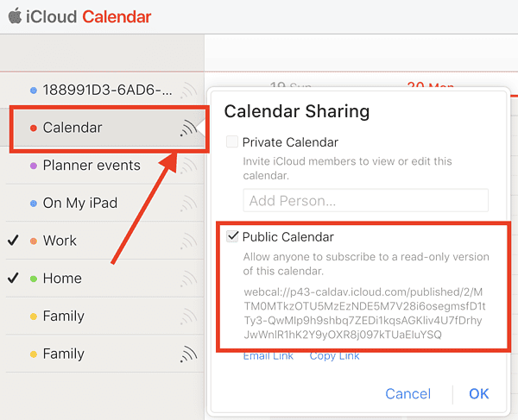518x420 pixels.
Task: Click the Email Link option
Action: pos(268,355)
